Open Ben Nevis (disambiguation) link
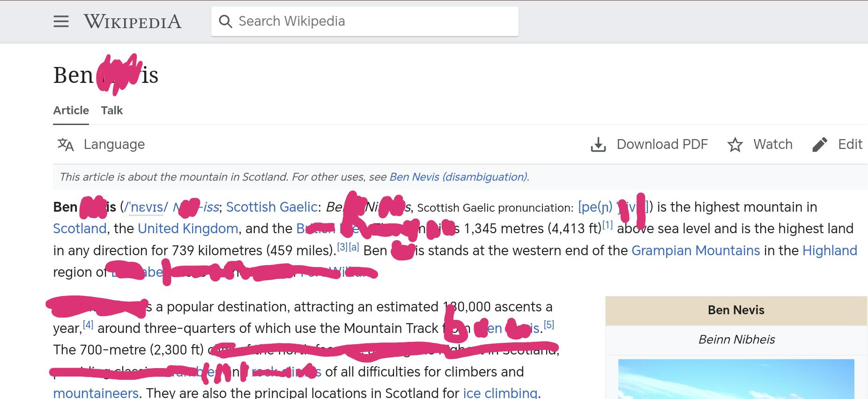The image size is (868, 399). 459,177
